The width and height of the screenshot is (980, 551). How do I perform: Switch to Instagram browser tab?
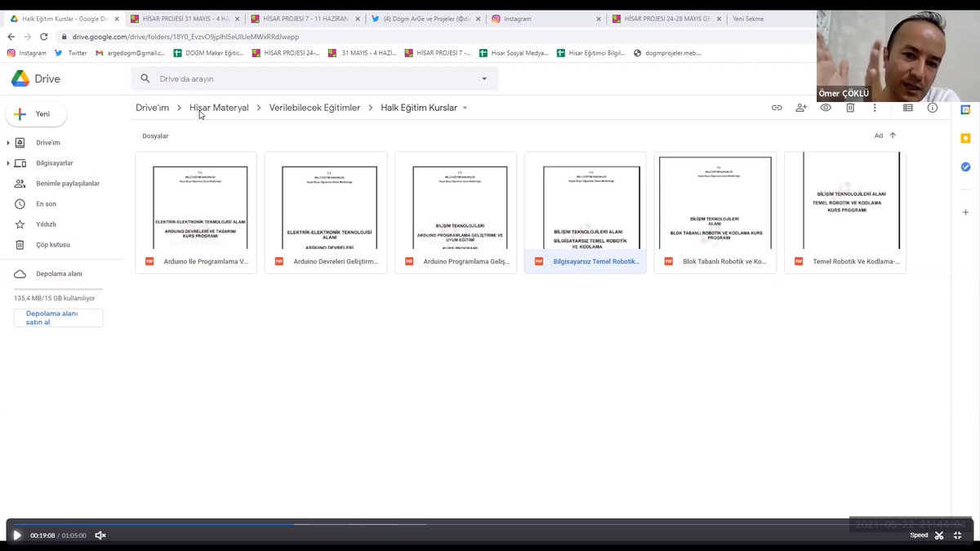(546, 19)
